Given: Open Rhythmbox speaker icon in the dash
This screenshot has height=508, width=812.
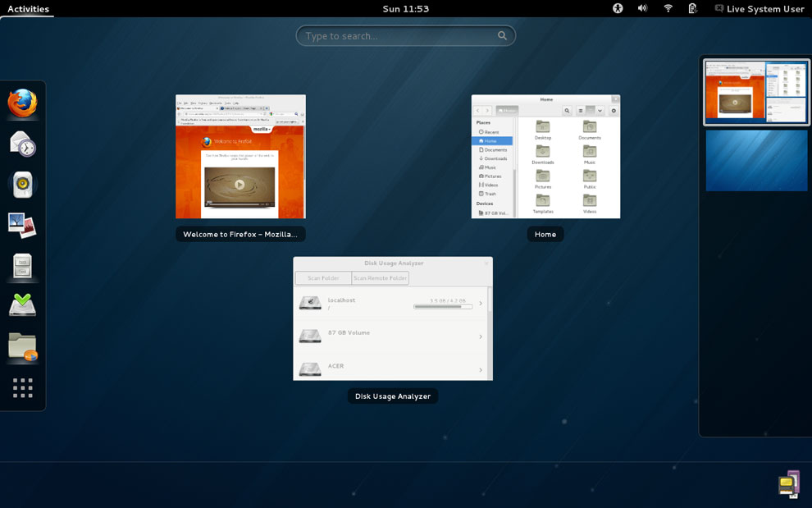Looking at the screenshot, I should point(22,185).
